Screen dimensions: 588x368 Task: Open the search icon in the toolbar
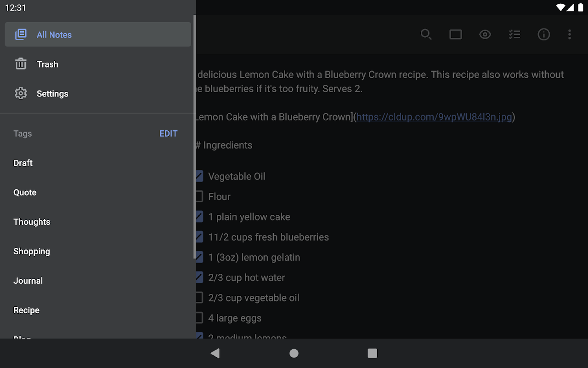click(x=426, y=34)
